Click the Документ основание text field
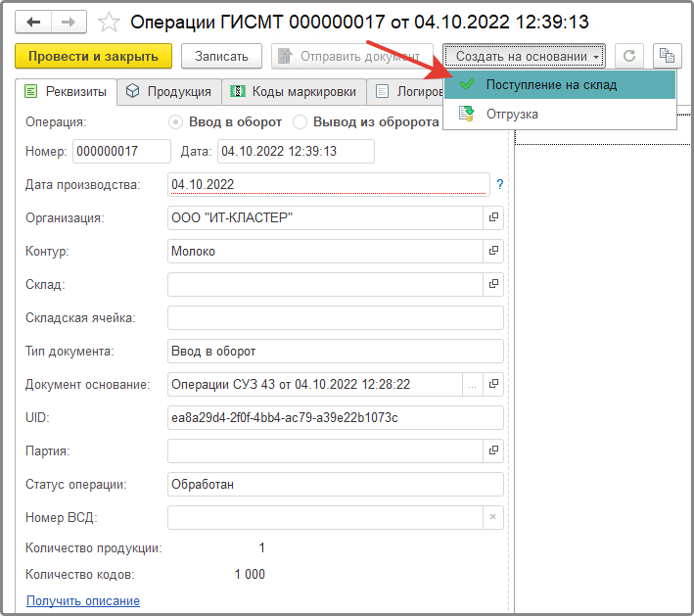This screenshot has width=694, height=616. coord(315,384)
